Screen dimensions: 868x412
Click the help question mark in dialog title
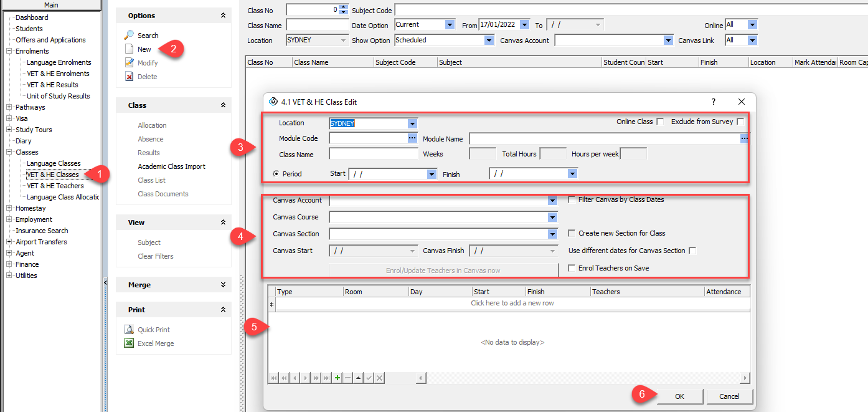(x=714, y=102)
